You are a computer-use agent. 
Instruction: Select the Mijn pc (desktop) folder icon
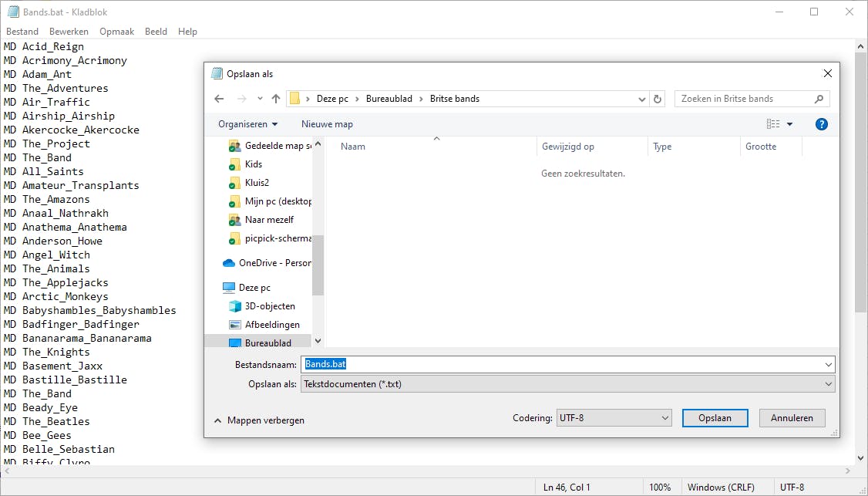234,201
